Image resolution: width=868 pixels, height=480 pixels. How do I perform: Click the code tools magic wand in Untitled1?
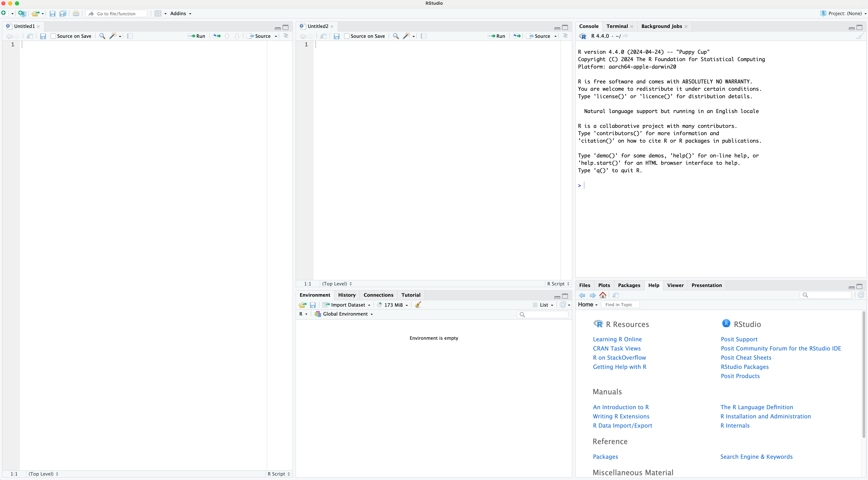pos(113,36)
